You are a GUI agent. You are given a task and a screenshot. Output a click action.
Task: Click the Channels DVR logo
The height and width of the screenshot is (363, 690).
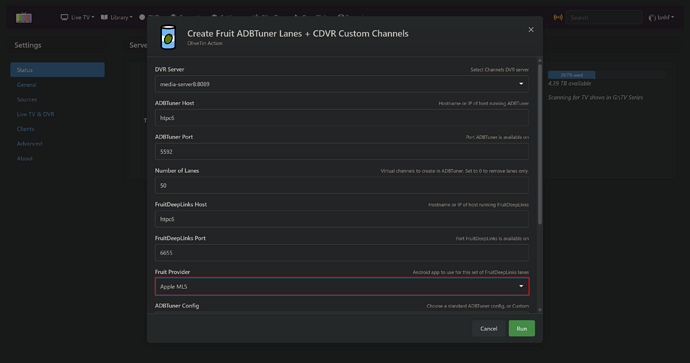[24, 18]
